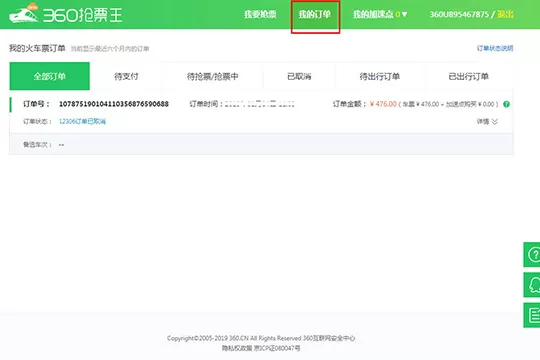Click the 我的火车票订单 heading

(37, 48)
